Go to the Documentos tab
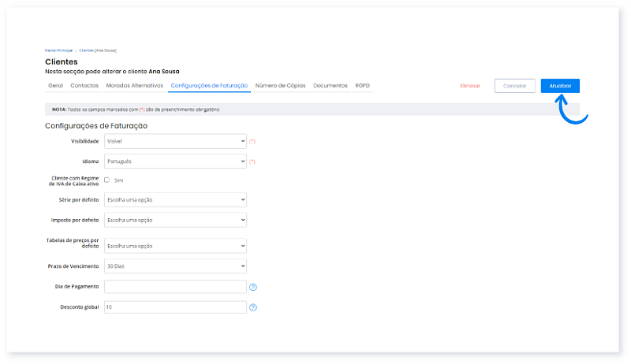The image size is (631, 364). (x=330, y=85)
